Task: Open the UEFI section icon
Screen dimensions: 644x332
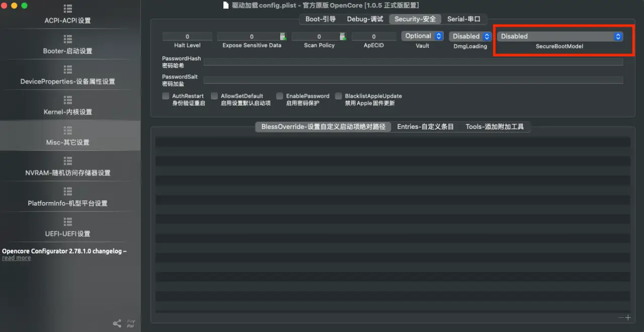Action: [x=68, y=222]
